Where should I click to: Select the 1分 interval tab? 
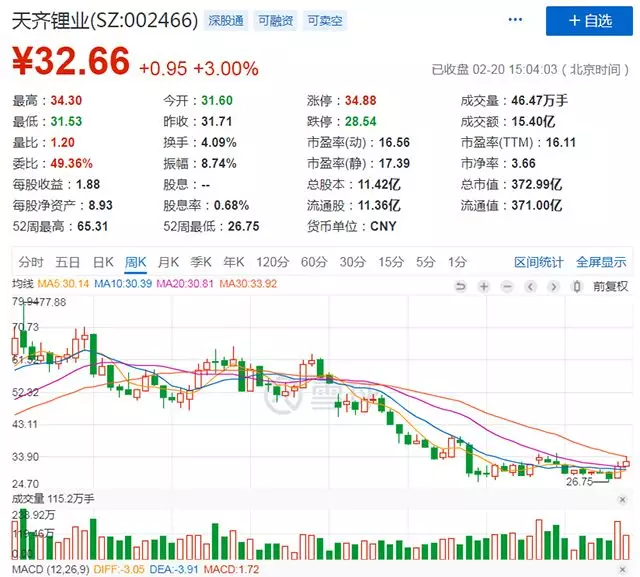(x=457, y=262)
